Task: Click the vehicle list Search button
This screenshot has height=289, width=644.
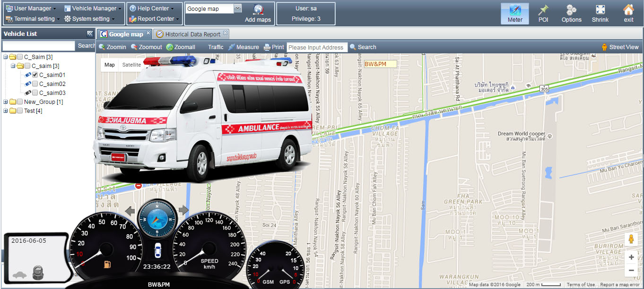Action: coord(87,46)
